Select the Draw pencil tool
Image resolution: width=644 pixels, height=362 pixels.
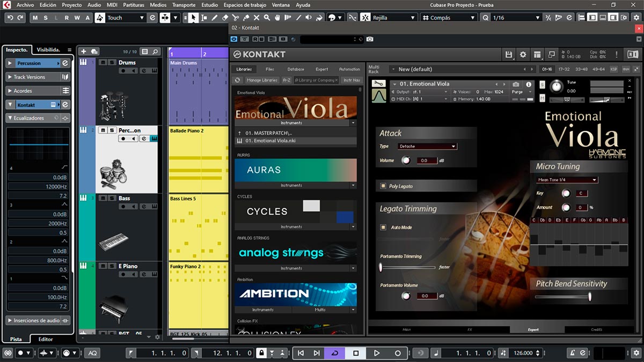point(214,18)
